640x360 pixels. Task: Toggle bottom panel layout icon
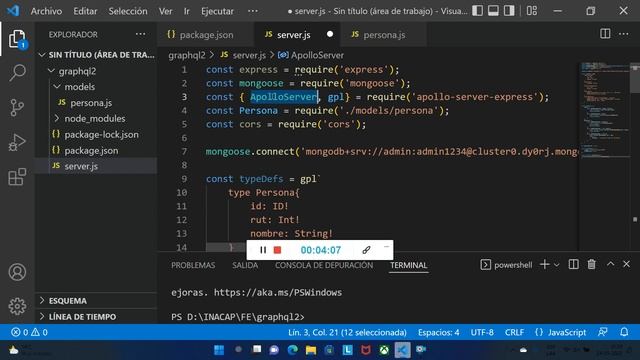coord(493,11)
